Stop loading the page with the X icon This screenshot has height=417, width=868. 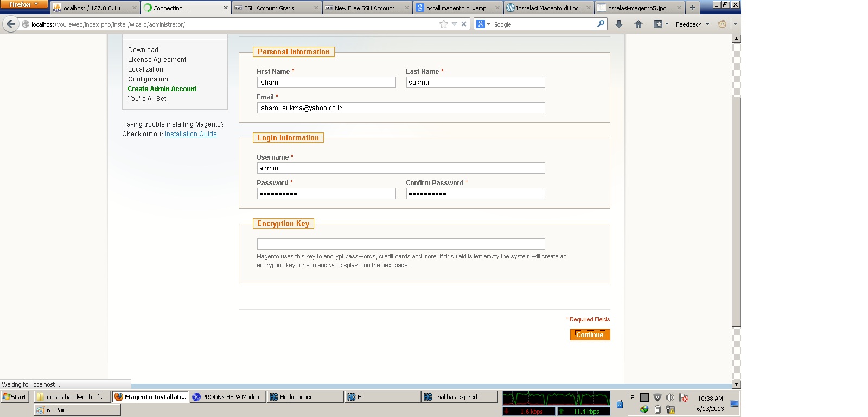(x=464, y=24)
